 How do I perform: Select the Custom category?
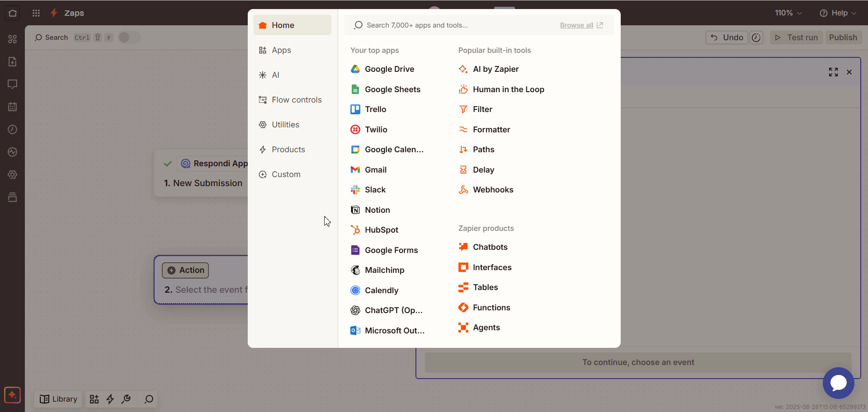pos(292,174)
